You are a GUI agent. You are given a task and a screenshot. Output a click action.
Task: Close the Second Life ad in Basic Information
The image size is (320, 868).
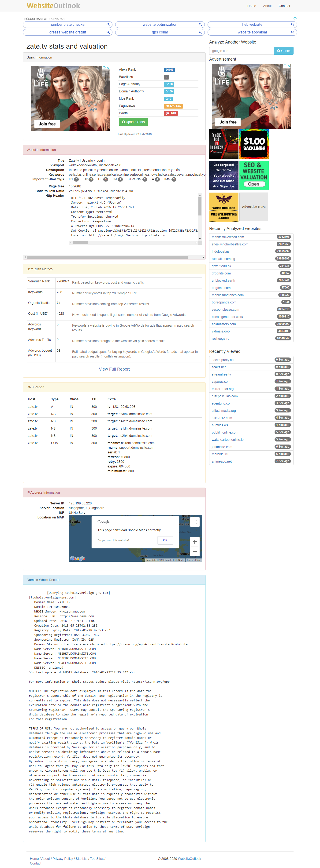108,68
